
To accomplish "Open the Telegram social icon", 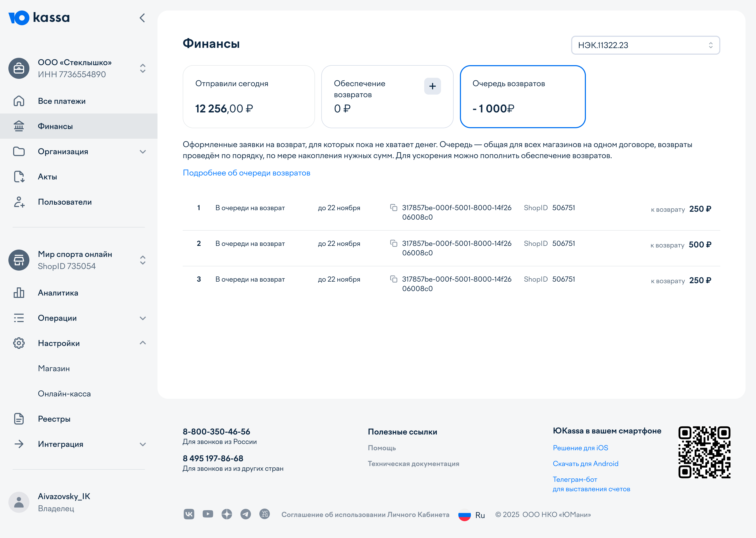I will click(246, 514).
